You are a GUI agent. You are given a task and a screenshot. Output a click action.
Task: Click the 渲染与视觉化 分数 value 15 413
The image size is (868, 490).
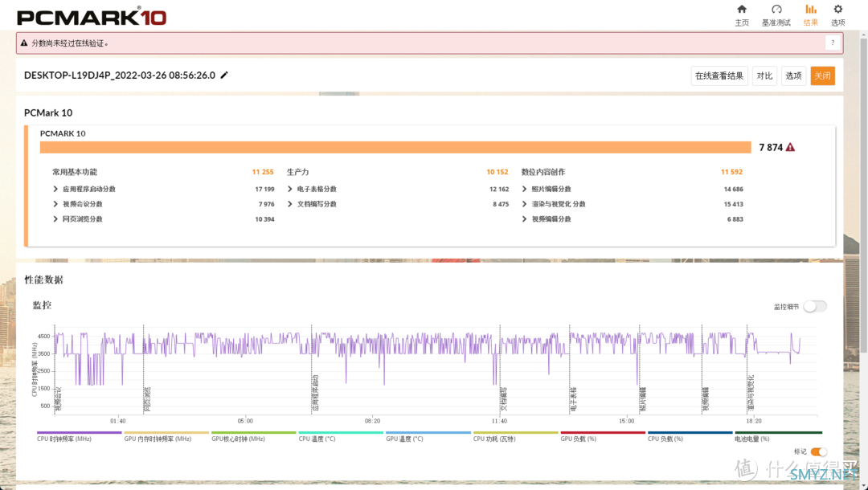(734, 204)
